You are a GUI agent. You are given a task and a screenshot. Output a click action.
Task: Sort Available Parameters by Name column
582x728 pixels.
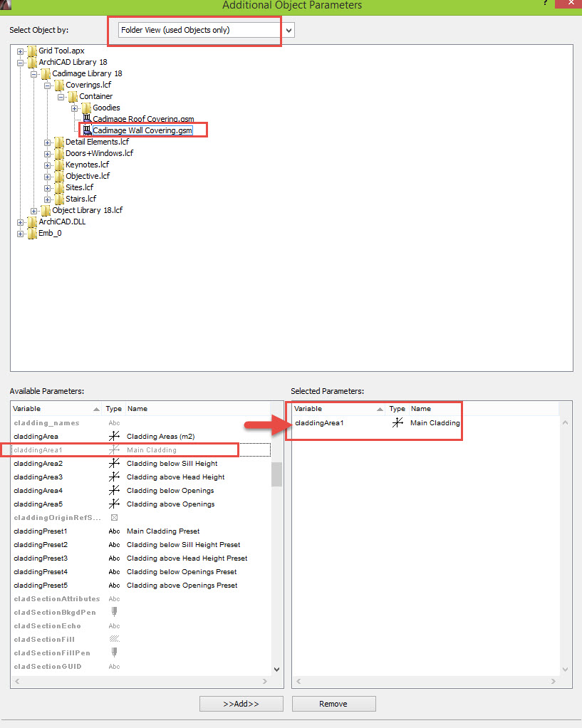[x=198, y=409]
